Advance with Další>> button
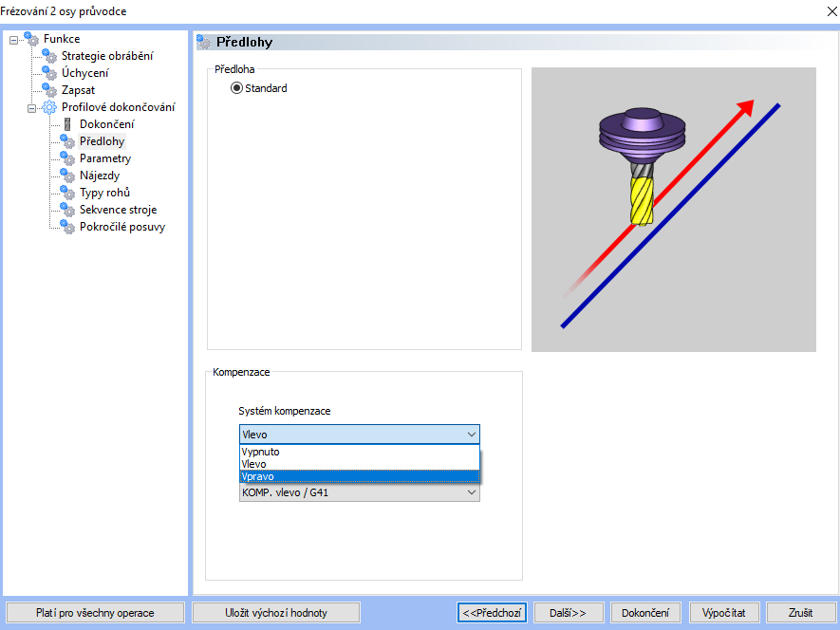 click(x=568, y=612)
